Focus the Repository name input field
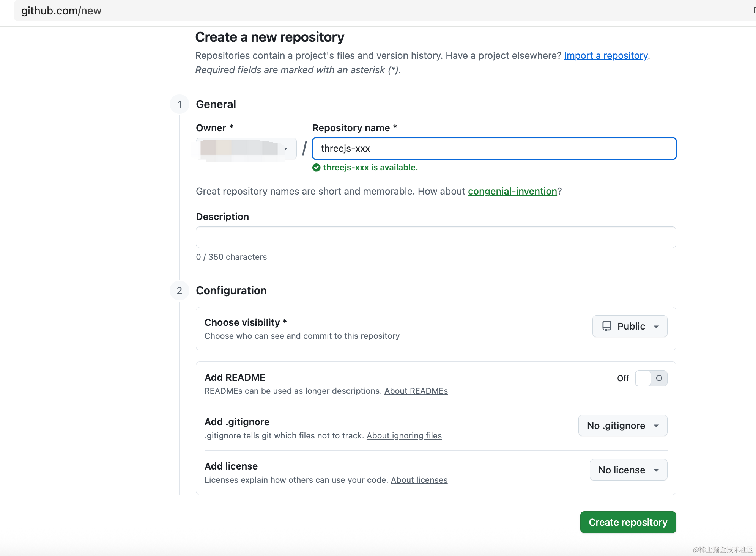The image size is (756, 556). pos(494,148)
